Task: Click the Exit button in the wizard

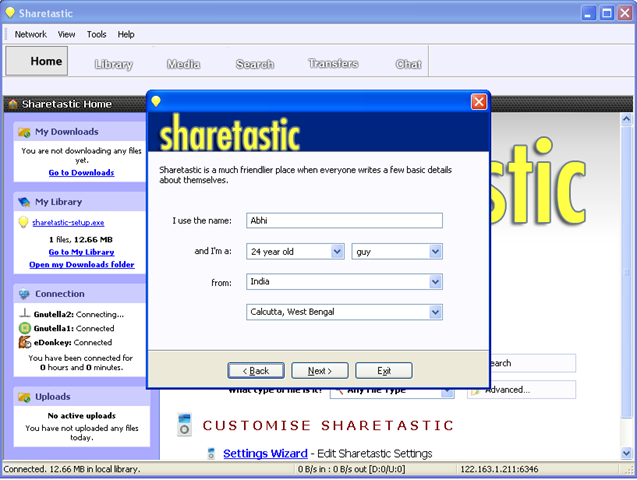Action: 384,371
